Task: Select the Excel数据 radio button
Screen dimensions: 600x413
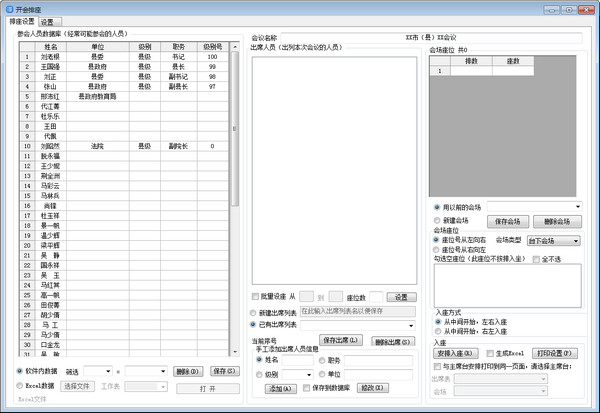Action: point(21,385)
